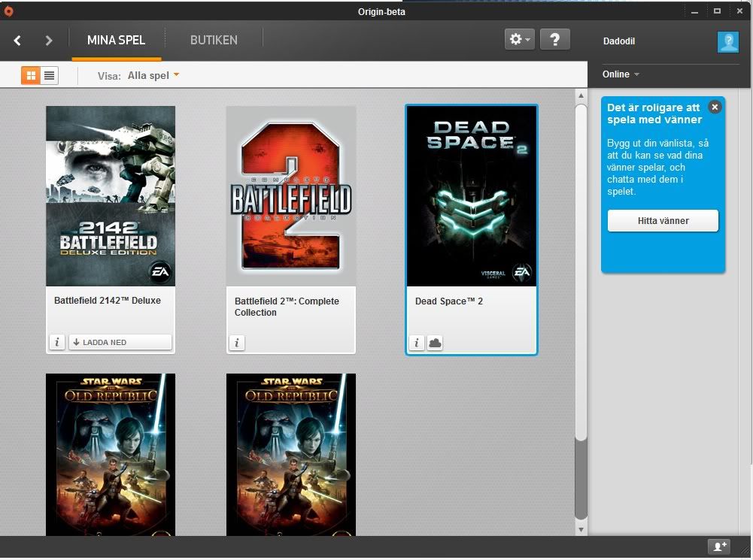Click the scrollbar down arrow
Image resolution: width=753 pixels, height=560 pixels.
point(581,530)
